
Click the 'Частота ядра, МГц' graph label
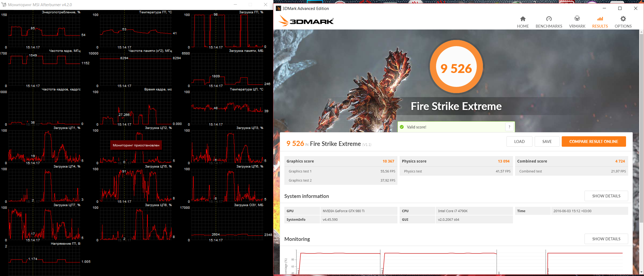(x=65, y=51)
